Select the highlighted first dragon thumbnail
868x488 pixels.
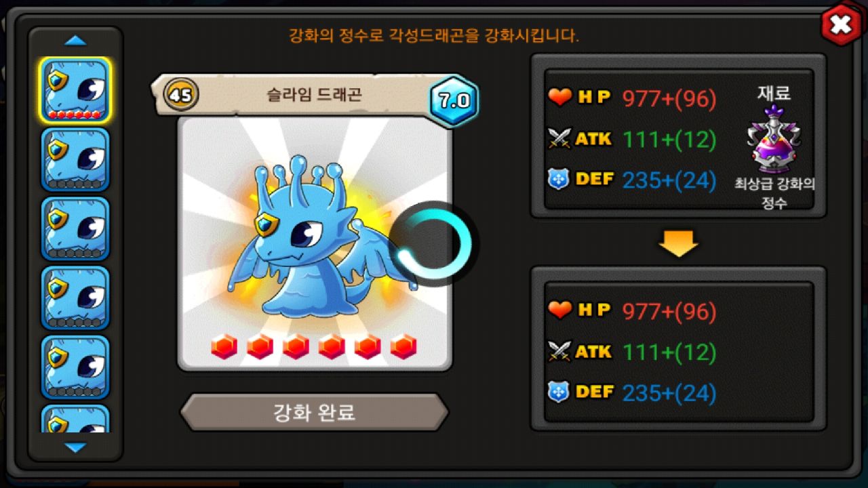(x=75, y=90)
